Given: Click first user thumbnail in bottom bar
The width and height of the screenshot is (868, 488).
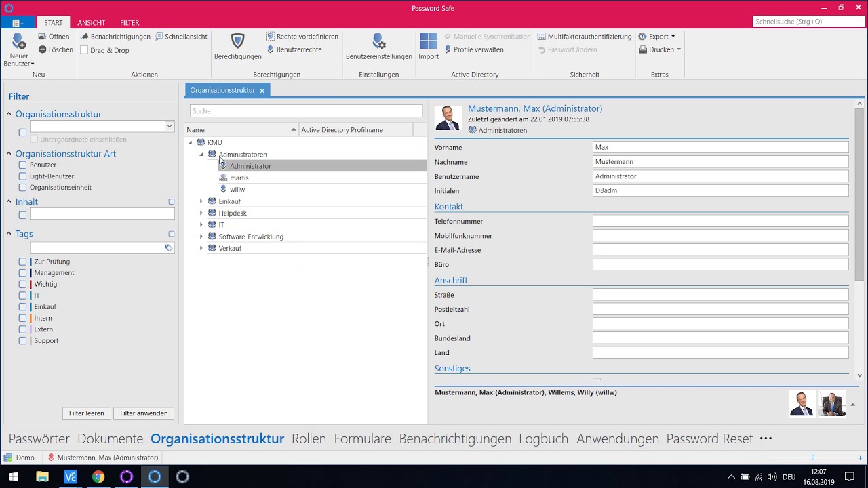Looking at the screenshot, I should tap(802, 403).
